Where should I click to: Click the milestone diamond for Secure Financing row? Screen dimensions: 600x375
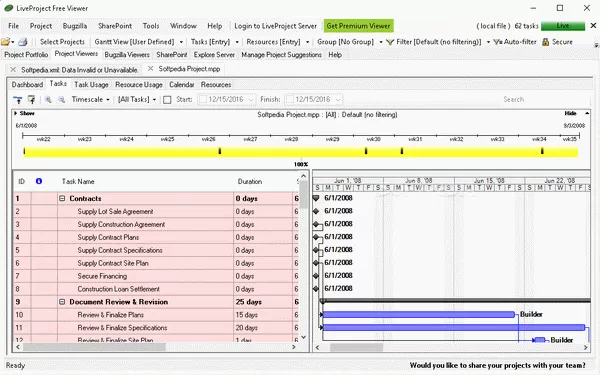coord(316,276)
